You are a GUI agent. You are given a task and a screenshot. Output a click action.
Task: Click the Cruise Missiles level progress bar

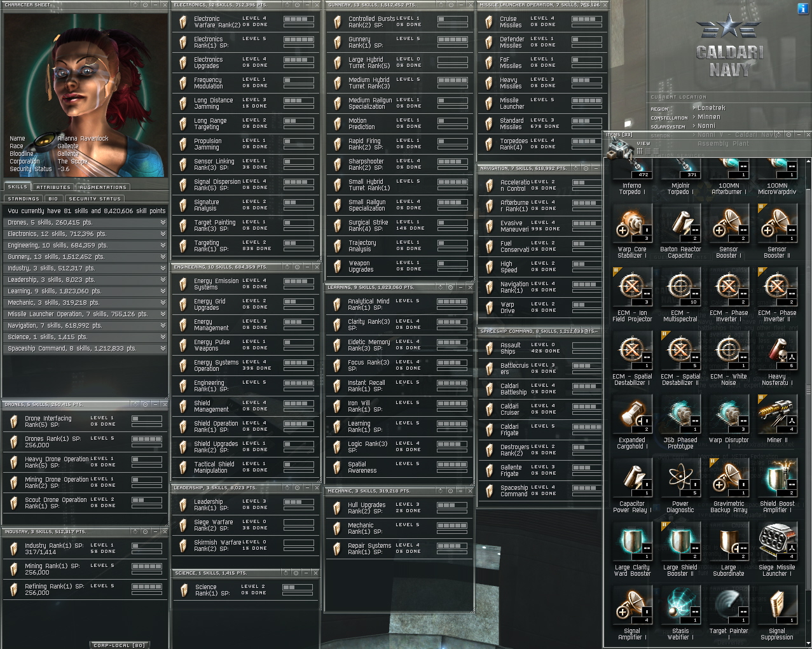coord(587,19)
